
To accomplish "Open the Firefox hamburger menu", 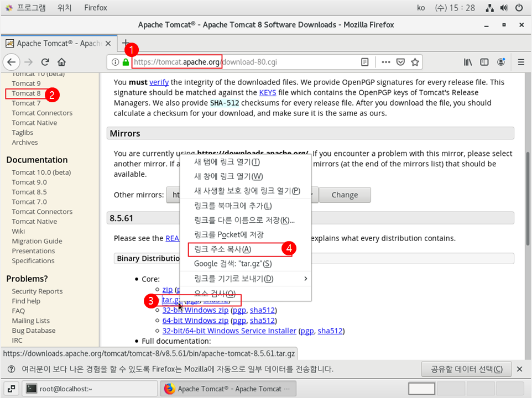I will point(521,62).
